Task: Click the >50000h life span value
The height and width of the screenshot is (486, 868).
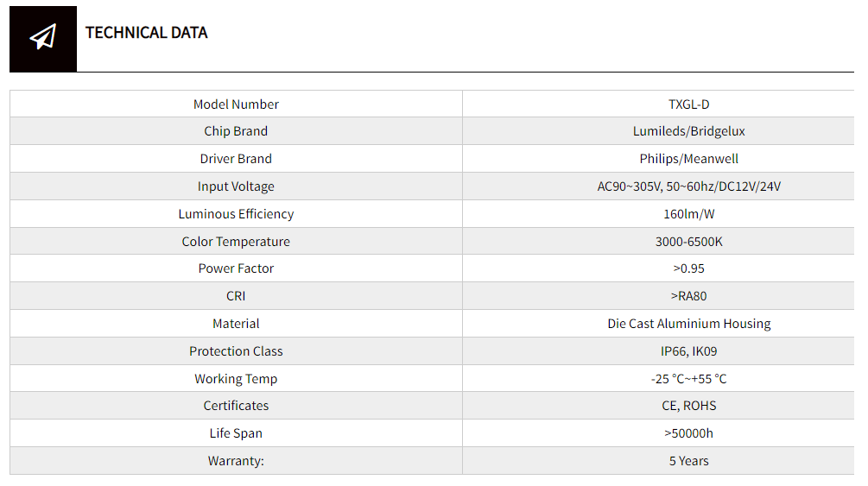Action: coord(688,433)
